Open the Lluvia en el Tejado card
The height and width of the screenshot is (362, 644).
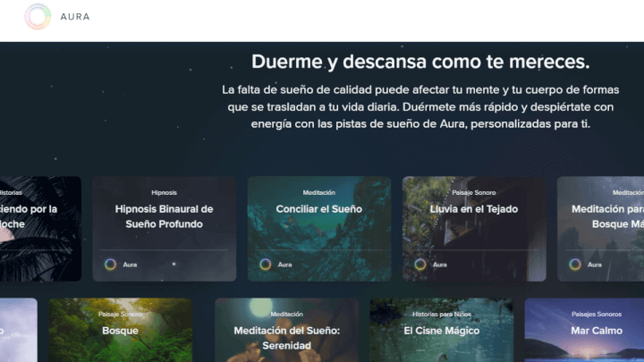click(474, 229)
